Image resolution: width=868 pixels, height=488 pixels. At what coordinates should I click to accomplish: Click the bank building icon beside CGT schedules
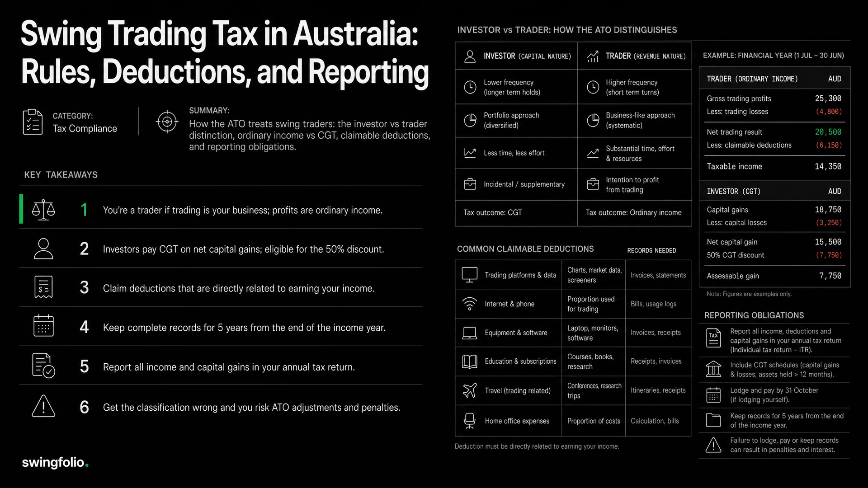(x=713, y=369)
